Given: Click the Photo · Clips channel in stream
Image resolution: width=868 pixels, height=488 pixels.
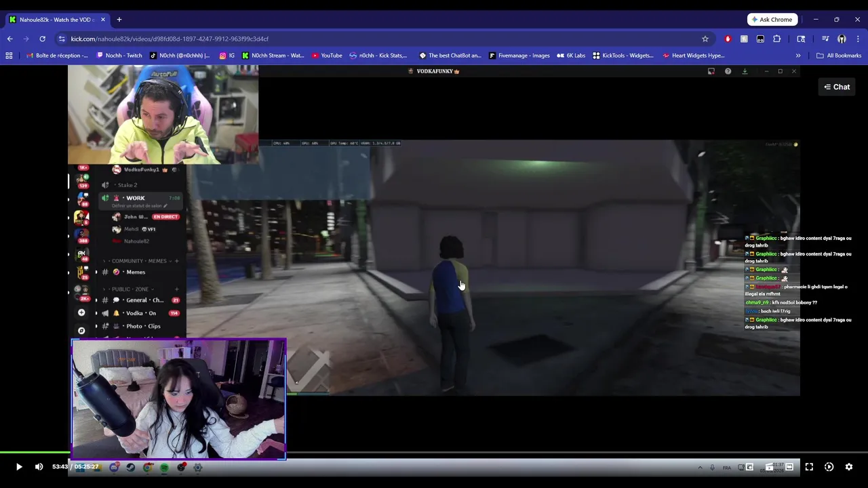Looking at the screenshot, I should 143,326.
